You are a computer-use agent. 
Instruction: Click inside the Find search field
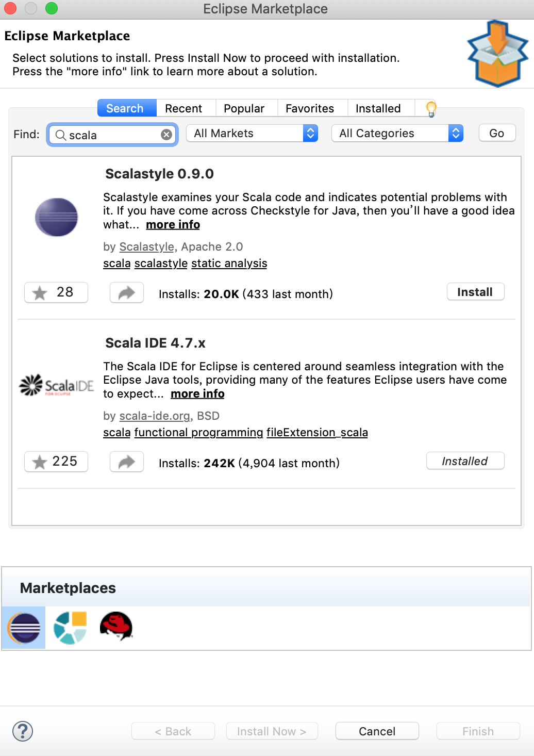click(112, 135)
